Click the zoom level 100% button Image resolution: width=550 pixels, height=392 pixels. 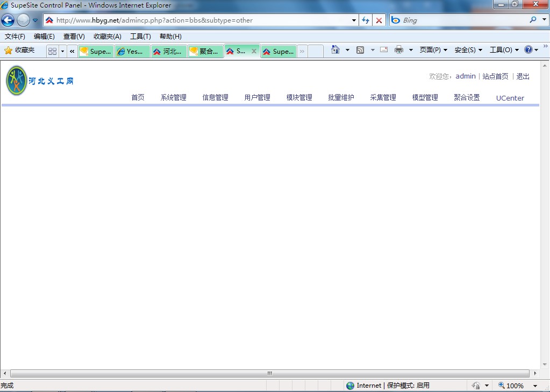point(511,386)
